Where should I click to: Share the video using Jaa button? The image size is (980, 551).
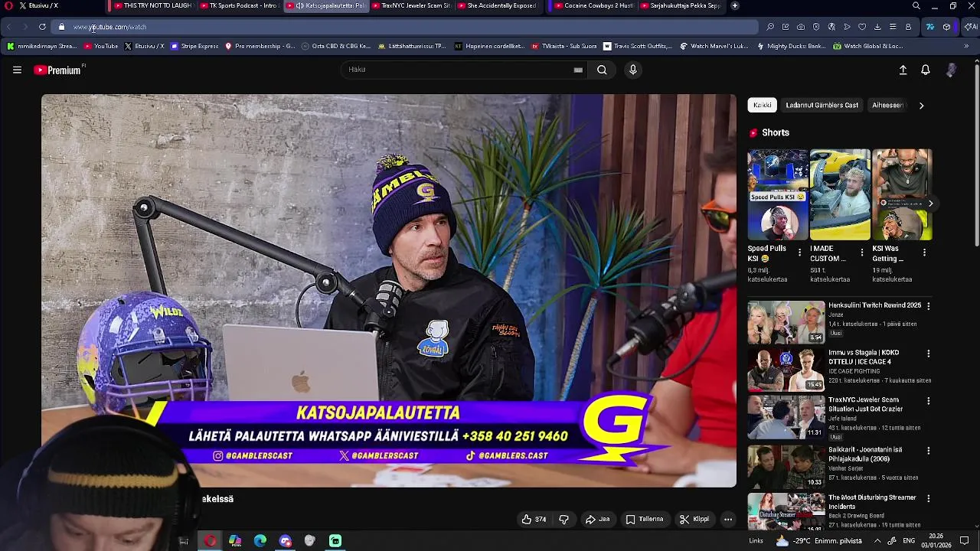(598, 519)
